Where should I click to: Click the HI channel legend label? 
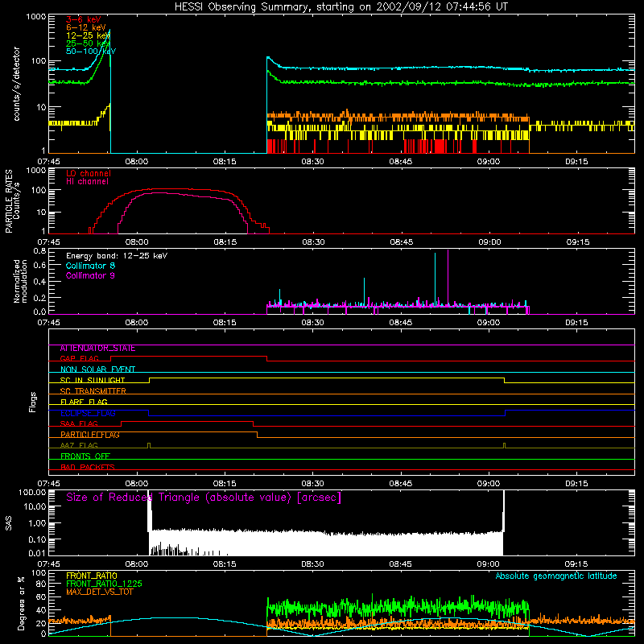[87, 182]
